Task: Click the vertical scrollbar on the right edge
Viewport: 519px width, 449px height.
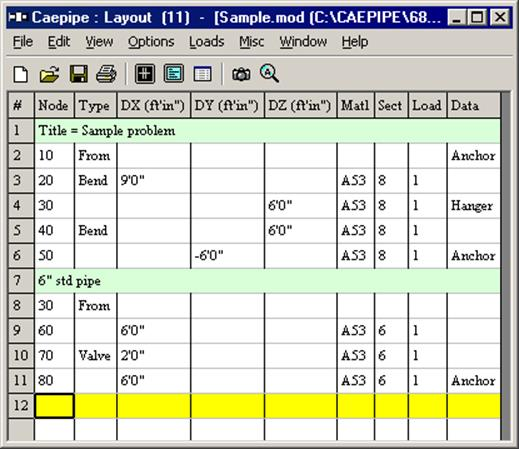Action: pos(506,267)
